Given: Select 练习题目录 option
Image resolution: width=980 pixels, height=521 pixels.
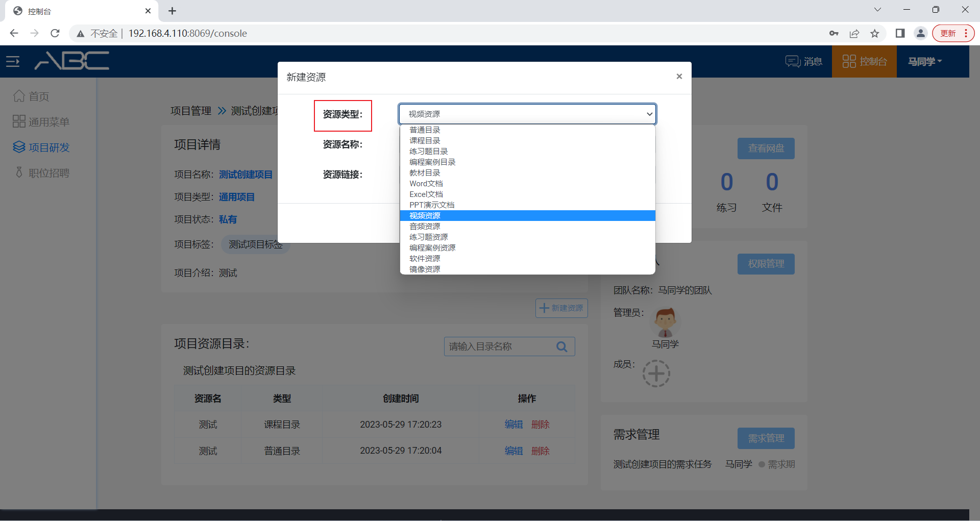Looking at the screenshot, I should coord(527,152).
